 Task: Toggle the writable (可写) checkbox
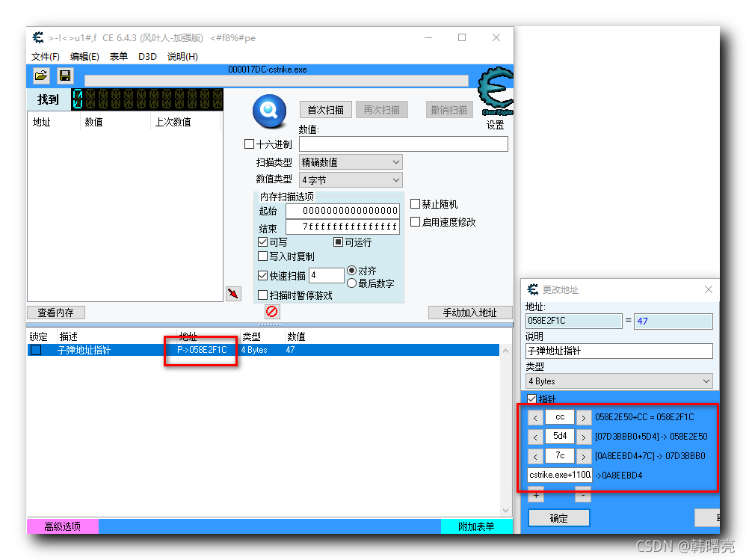click(262, 242)
